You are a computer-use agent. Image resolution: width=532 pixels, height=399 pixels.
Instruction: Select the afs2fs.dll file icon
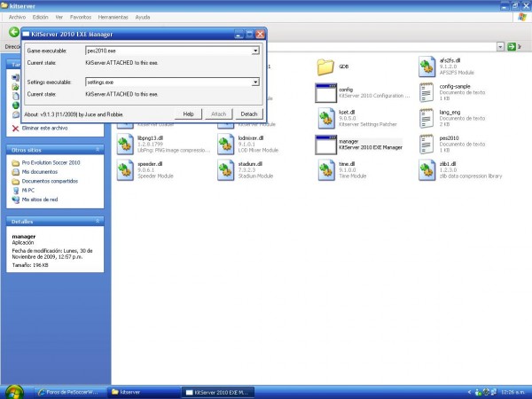coord(426,66)
